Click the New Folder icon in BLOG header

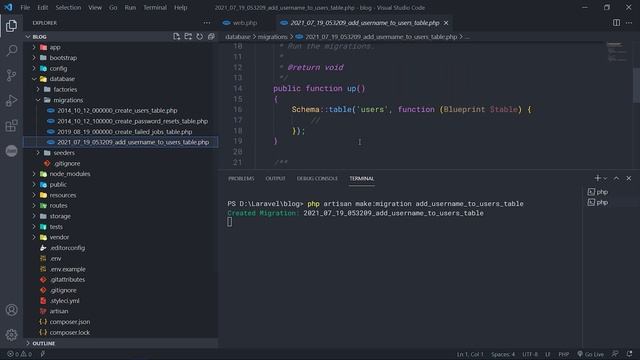tap(188, 37)
